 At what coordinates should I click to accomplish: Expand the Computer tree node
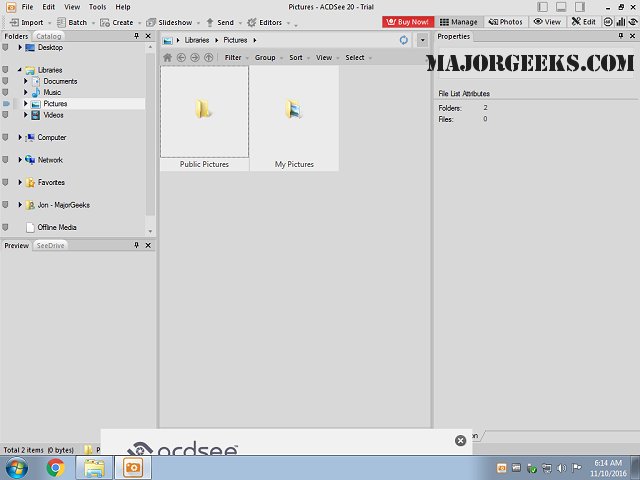[x=20, y=138]
